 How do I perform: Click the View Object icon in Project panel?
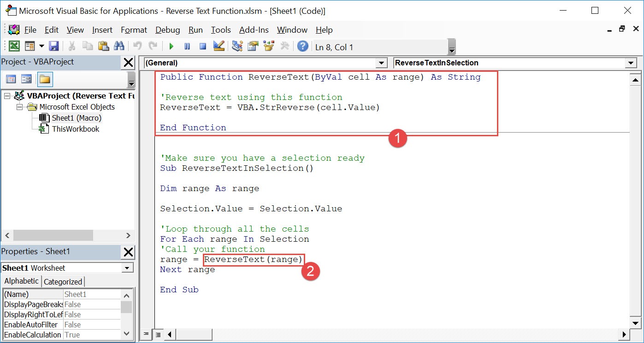pos(26,79)
